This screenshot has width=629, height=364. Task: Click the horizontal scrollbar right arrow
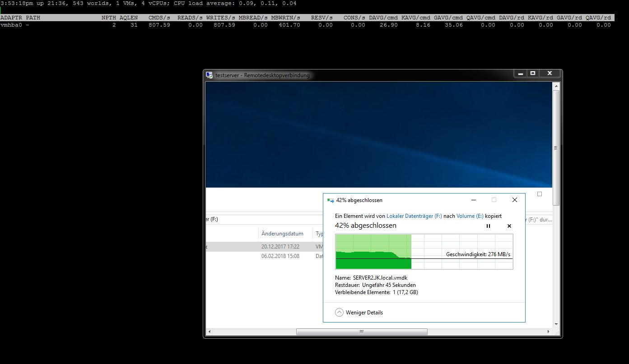550,332
